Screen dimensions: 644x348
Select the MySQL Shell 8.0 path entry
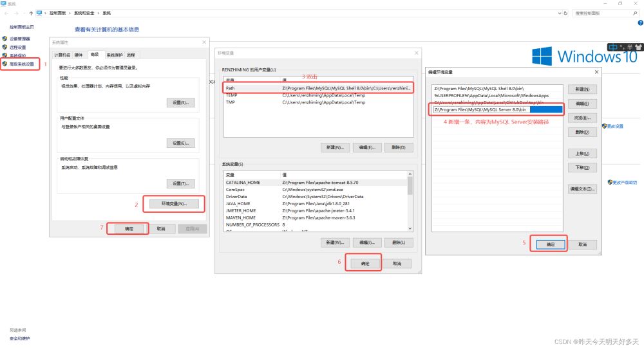[x=497, y=89]
